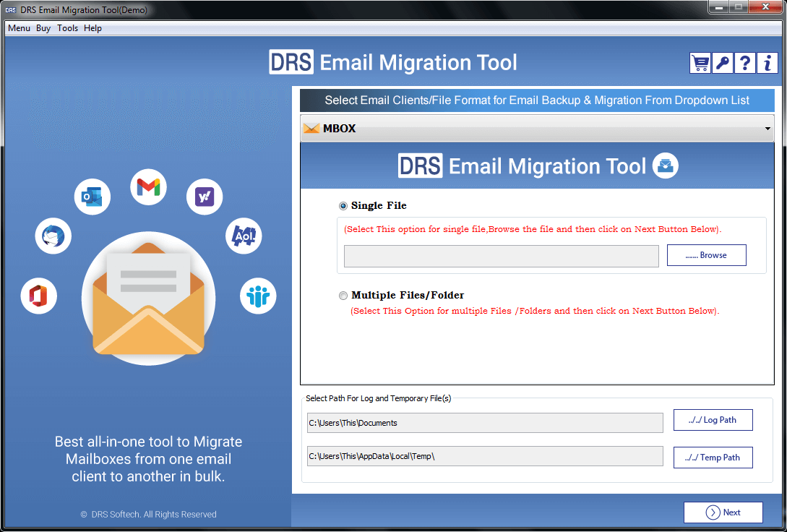The height and width of the screenshot is (532, 787).
Task: Select the Single File radio button
Action: click(343, 205)
